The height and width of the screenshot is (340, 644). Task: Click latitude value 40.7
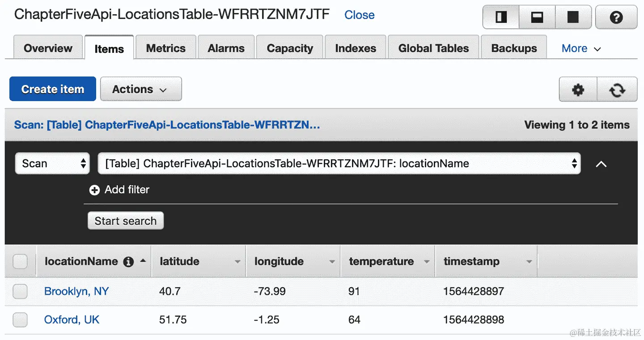[x=170, y=292]
